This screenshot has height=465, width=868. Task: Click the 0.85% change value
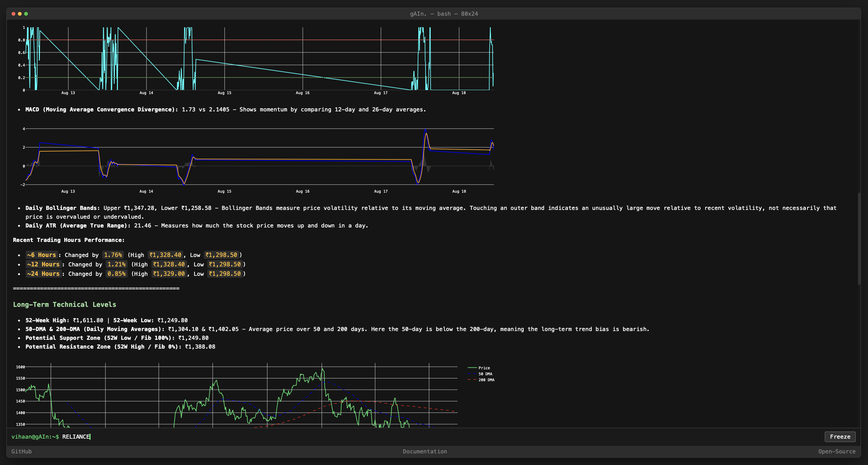pyautogui.click(x=117, y=274)
